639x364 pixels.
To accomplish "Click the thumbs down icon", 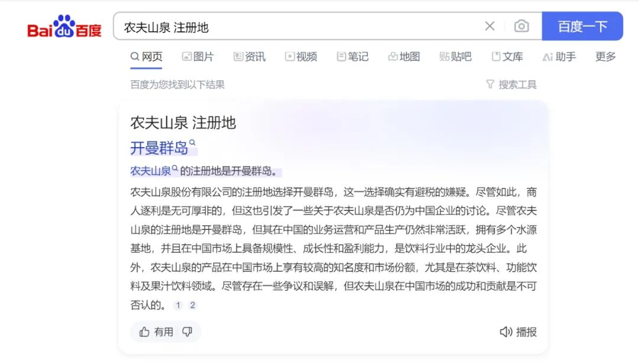I will (188, 332).
